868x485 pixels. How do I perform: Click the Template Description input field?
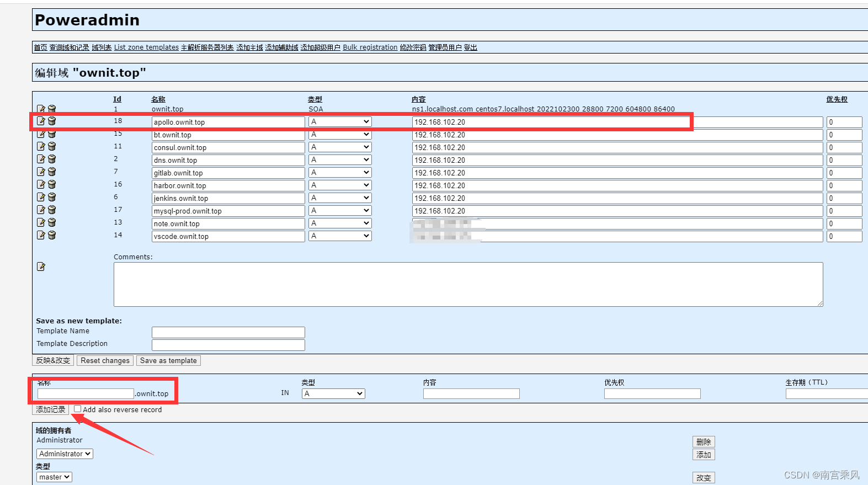coord(228,345)
